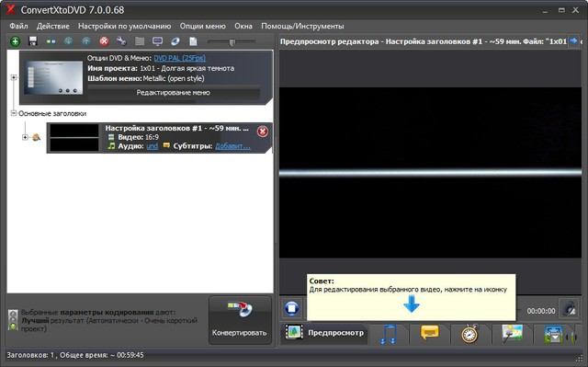The width and height of the screenshot is (588, 367).
Task: Switch to the Предпросмотр tab
Action: (324, 332)
